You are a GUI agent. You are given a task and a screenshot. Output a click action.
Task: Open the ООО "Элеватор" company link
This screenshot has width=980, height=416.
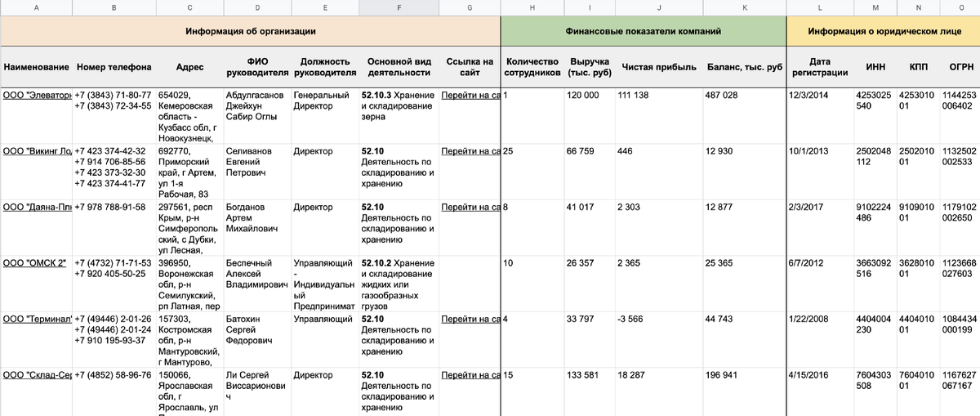[38, 95]
